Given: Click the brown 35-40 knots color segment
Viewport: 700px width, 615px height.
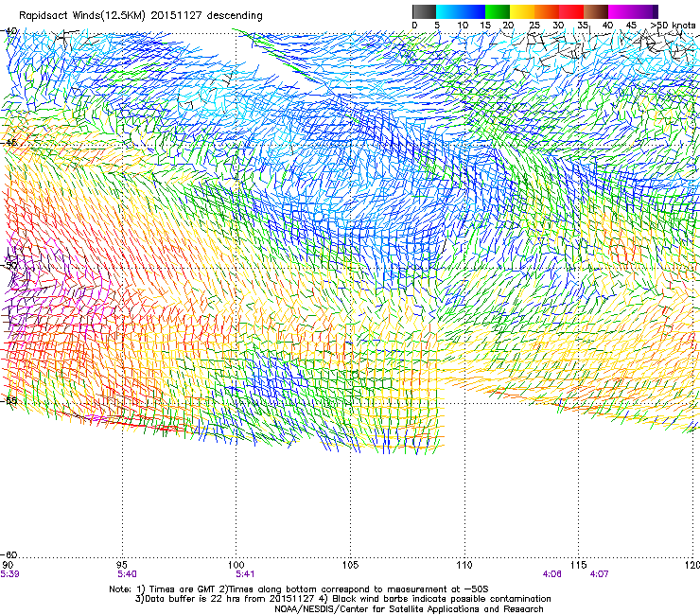Looking at the screenshot, I should point(596,11).
